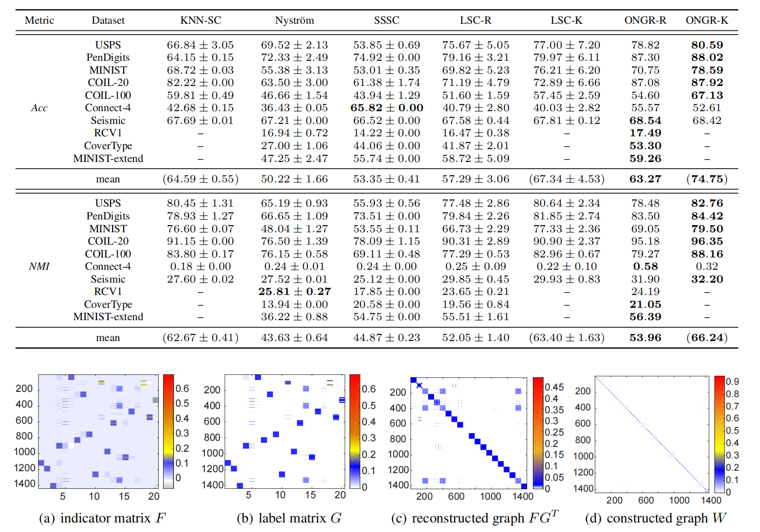Click the Dataset column header
Viewport: 760px width, 532px height.
[x=108, y=20]
